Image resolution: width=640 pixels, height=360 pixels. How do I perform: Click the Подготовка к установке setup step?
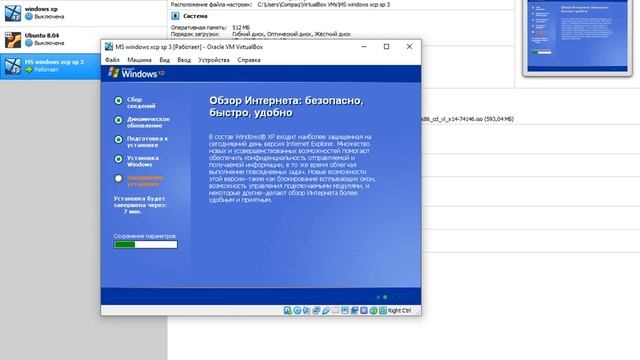tap(142, 142)
